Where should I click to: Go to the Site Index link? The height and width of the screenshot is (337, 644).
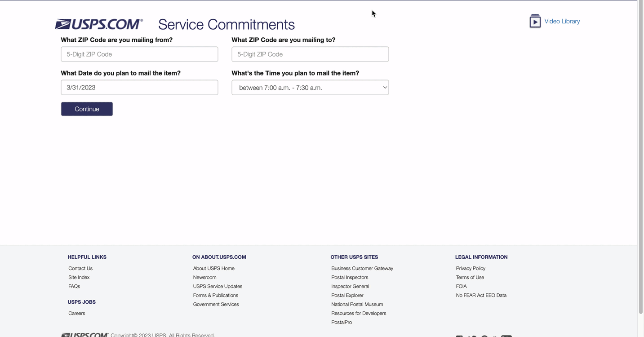coord(79,277)
